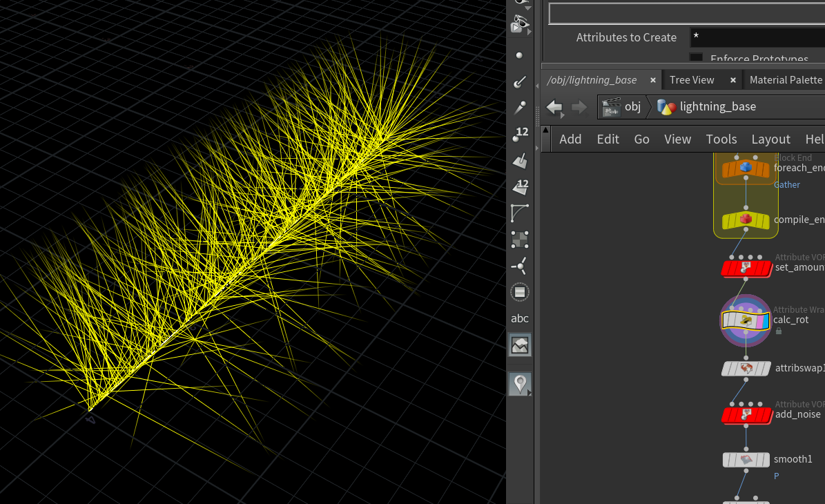The height and width of the screenshot is (504, 825).
Task: Switch to the Material Palette tab
Action: [x=786, y=80]
